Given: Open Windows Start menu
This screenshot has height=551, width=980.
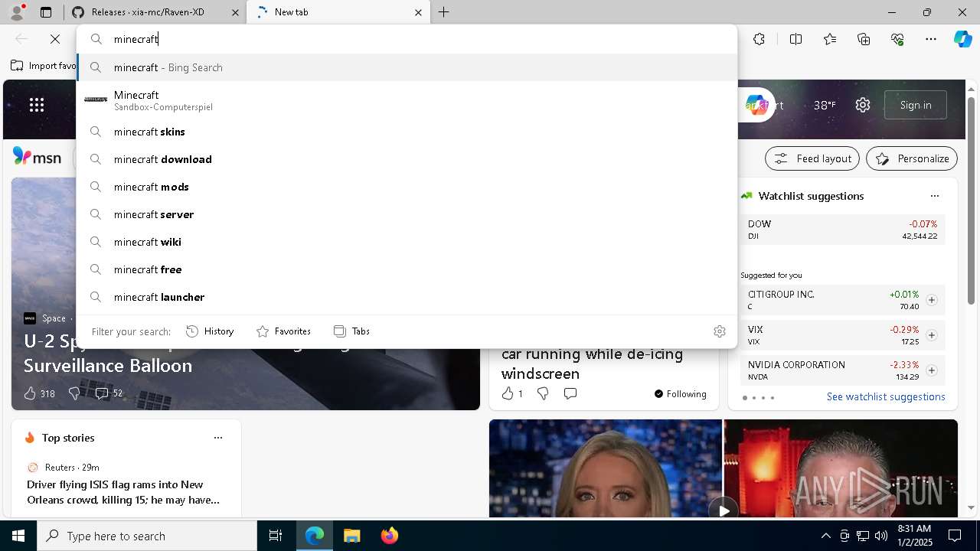Looking at the screenshot, I should click(18, 536).
